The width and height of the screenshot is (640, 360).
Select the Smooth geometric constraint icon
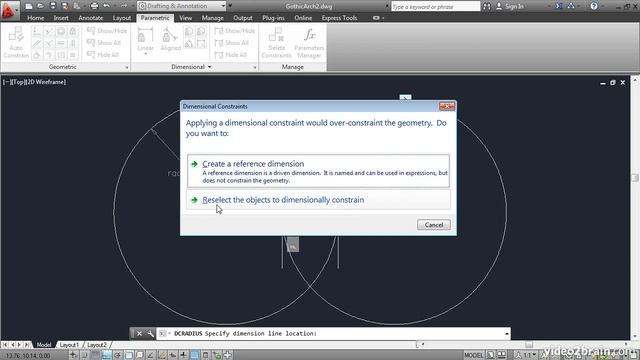(49, 55)
